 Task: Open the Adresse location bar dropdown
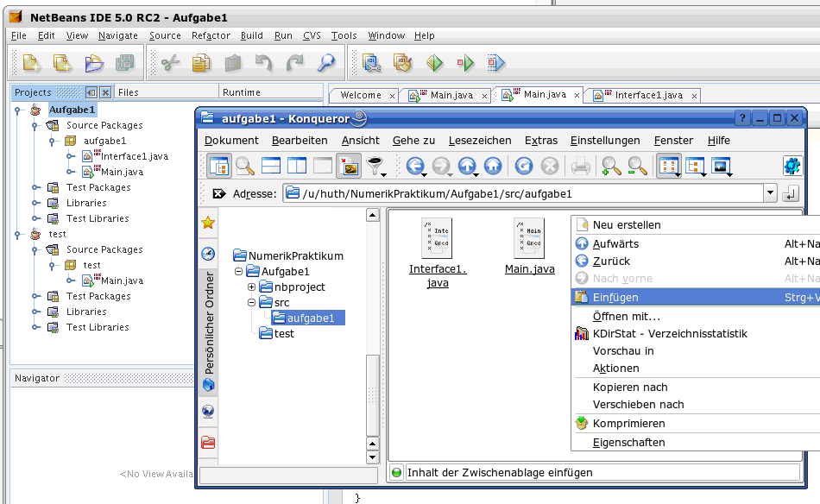pyautogui.click(x=770, y=194)
